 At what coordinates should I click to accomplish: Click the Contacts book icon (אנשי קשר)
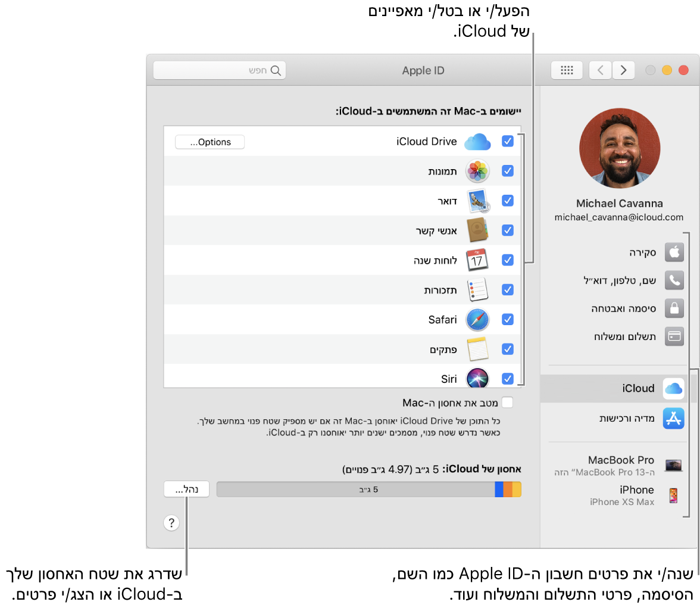pyautogui.click(x=477, y=230)
